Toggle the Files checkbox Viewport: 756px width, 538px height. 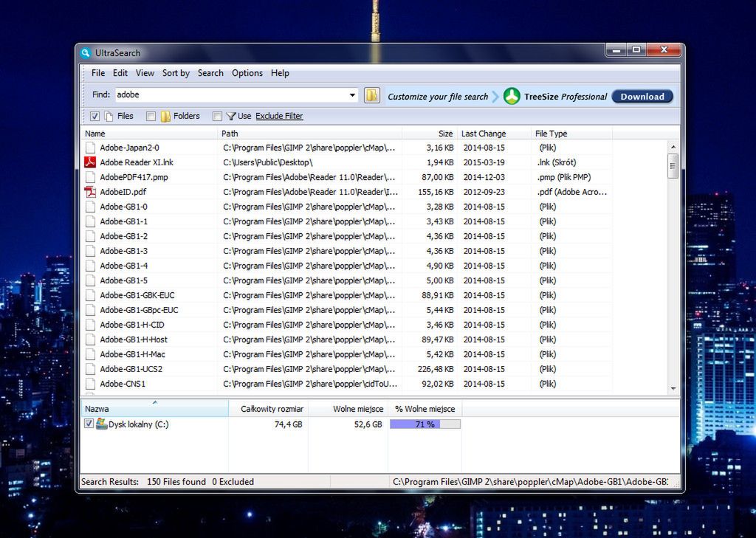pyautogui.click(x=95, y=116)
